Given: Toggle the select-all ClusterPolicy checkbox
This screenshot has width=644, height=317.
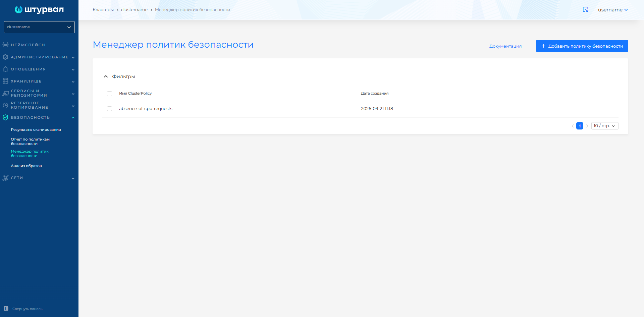Looking at the screenshot, I should [x=109, y=94].
